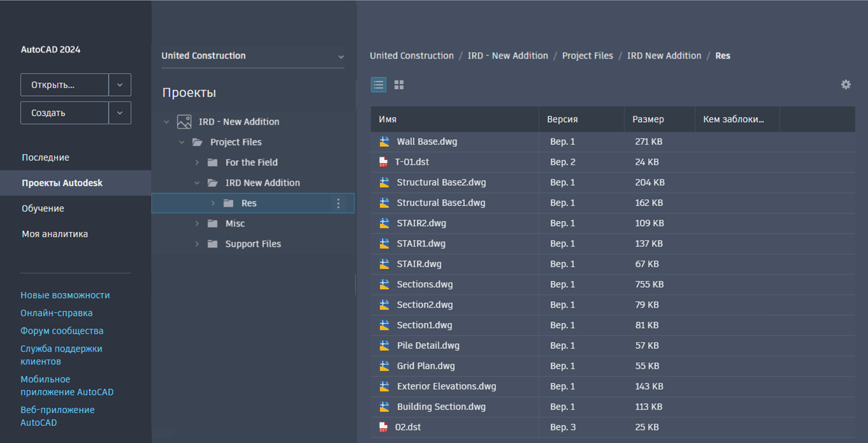Click the IRD - New Addition project image icon

click(x=184, y=121)
